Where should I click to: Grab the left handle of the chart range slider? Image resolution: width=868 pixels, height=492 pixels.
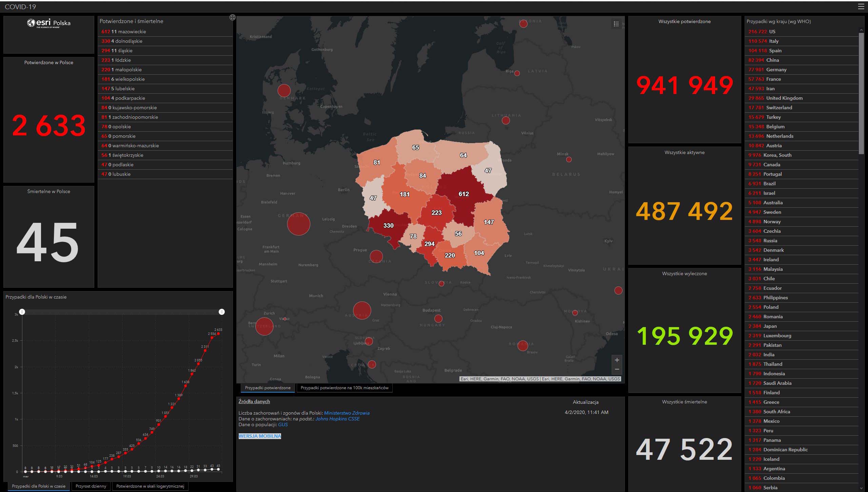tap(22, 312)
